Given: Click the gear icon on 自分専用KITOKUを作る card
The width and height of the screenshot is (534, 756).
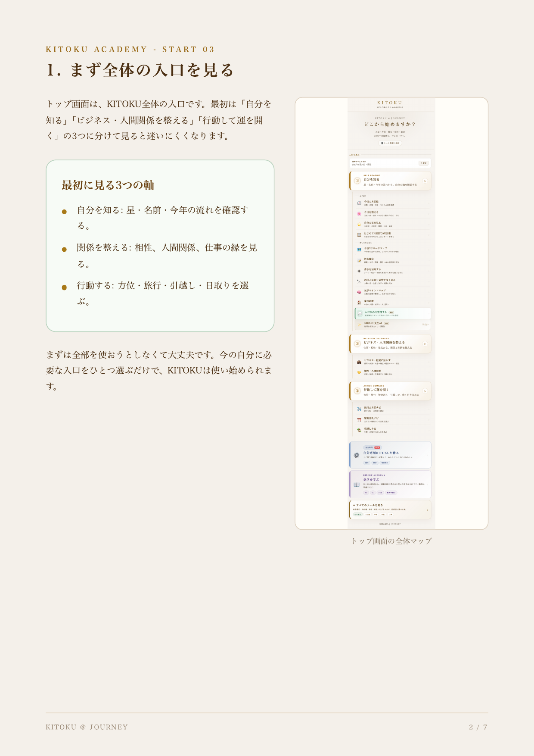Looking at the screenshot, I should tap(357, 455).
